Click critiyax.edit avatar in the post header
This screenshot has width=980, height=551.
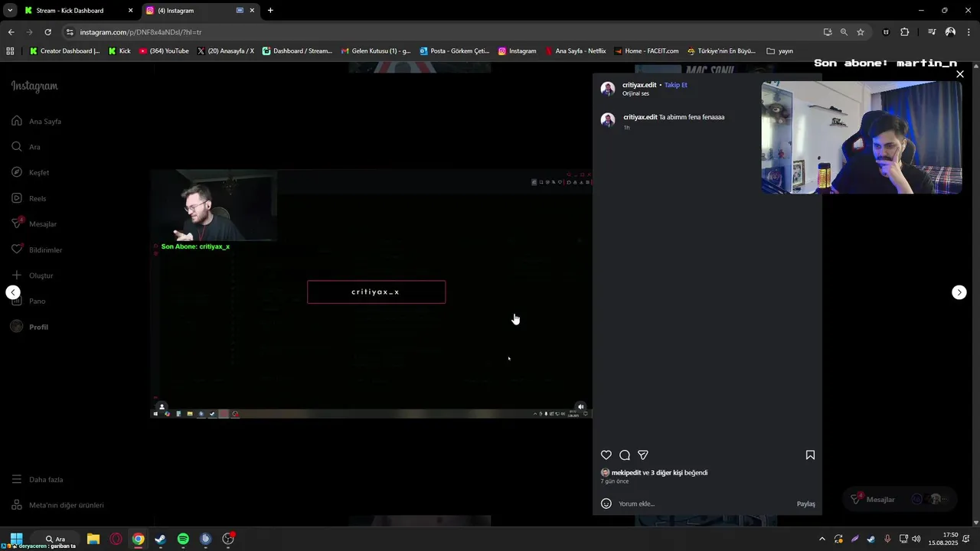point(608,89)
